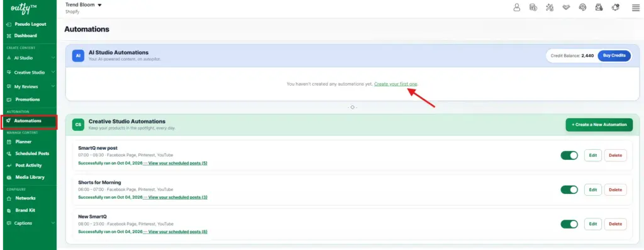Expand the Creative Studio submenu chevron

[x=53, y=72]
